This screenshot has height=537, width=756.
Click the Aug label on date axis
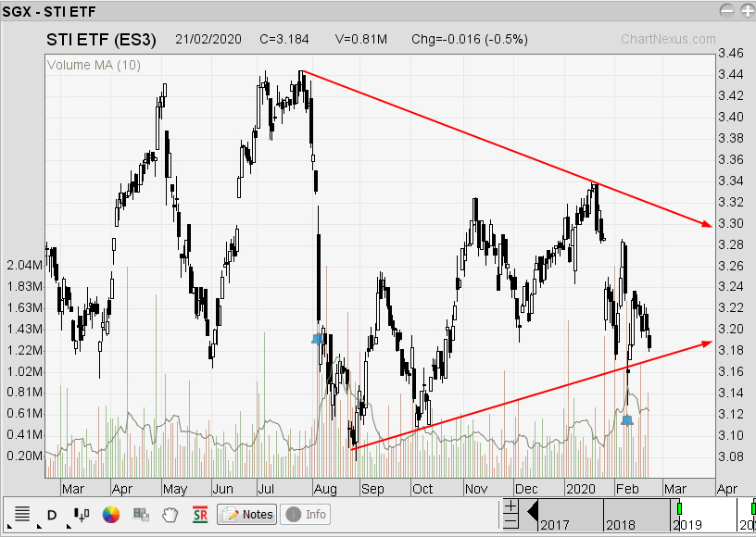325,489
